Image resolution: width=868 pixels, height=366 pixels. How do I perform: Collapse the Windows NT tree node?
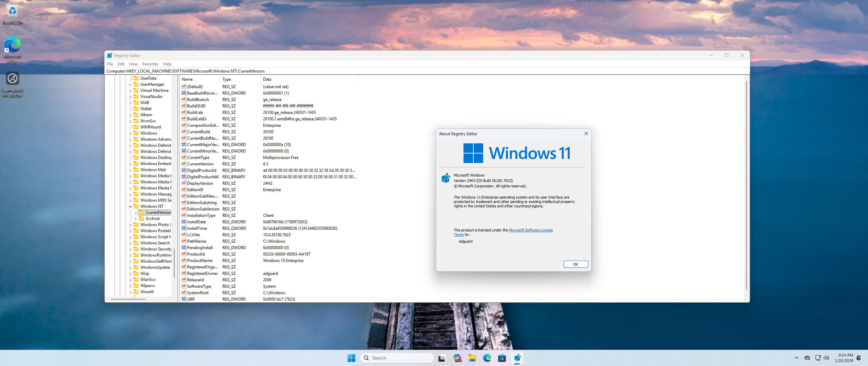tap(131, 206)
